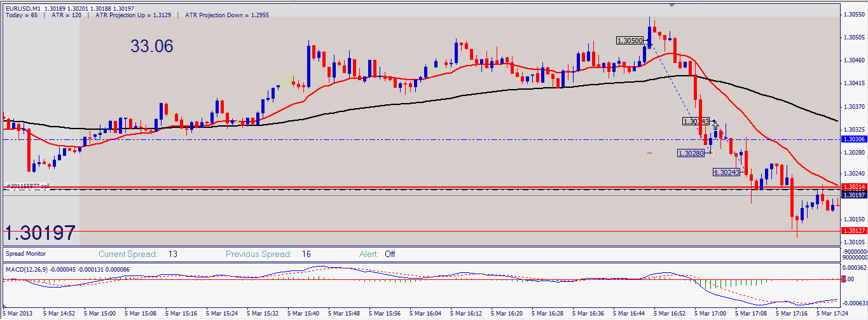
Task: Click the blue-boxed 1.30243 trade label
Action: click(727, 172)
